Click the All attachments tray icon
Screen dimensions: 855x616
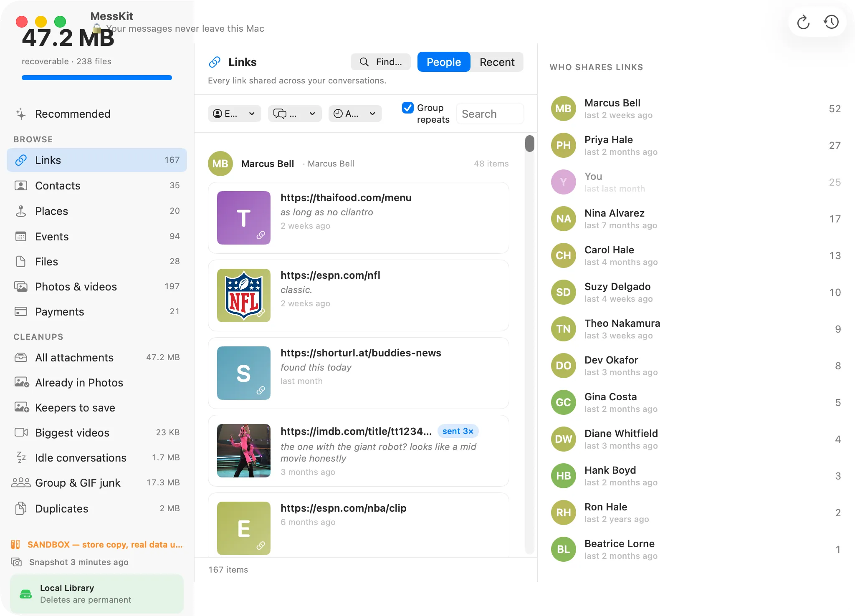pyautogui.click(x=21, y=358)
